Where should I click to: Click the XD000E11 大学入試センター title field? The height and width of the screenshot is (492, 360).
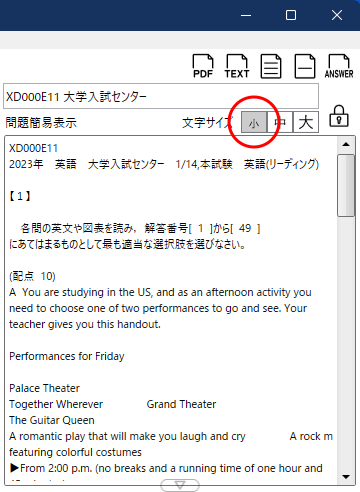pos(161,96)
